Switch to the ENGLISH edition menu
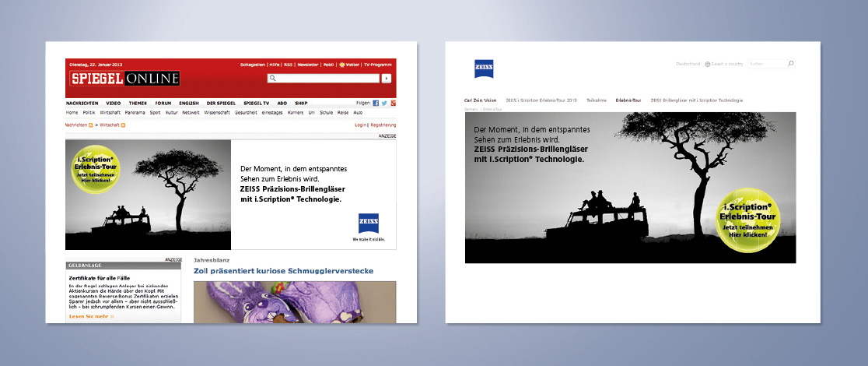 pyautogui.click(x=189, y=103)
